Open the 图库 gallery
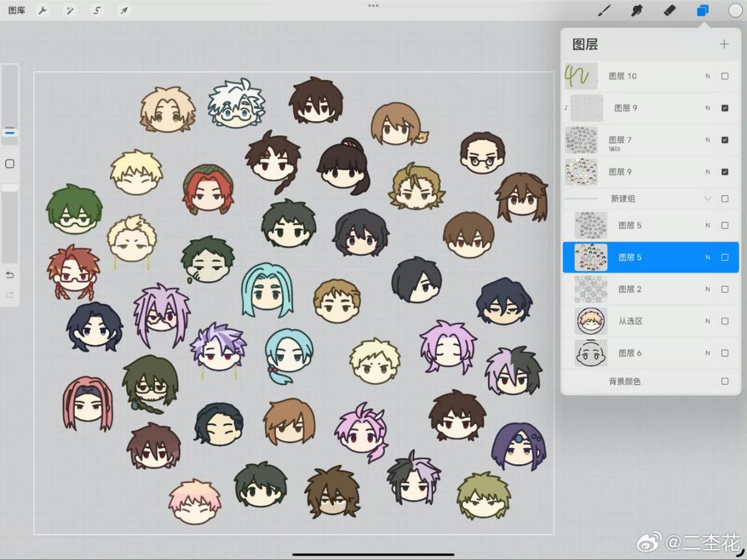 [x=17, y=11]
